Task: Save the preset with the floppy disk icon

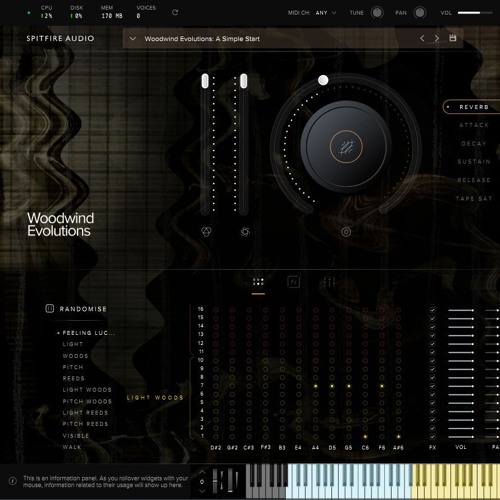Action: 452,38
